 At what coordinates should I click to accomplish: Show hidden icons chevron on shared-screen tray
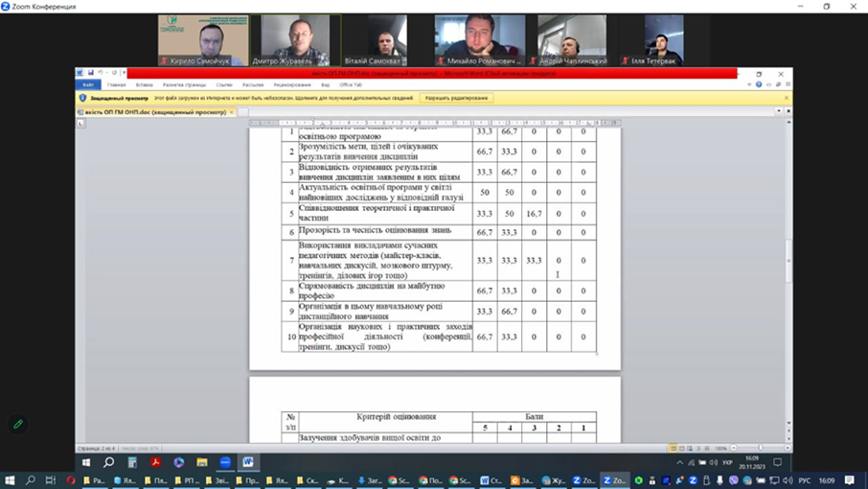pos(680,462)
